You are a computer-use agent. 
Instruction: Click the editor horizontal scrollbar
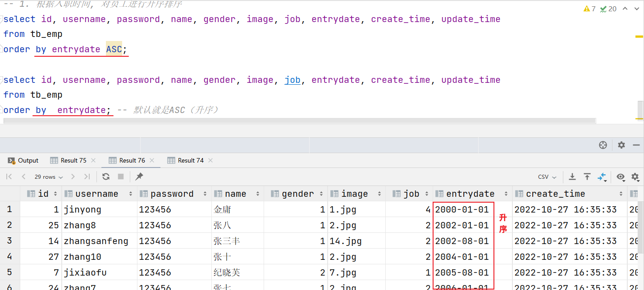tap(300, 121)
